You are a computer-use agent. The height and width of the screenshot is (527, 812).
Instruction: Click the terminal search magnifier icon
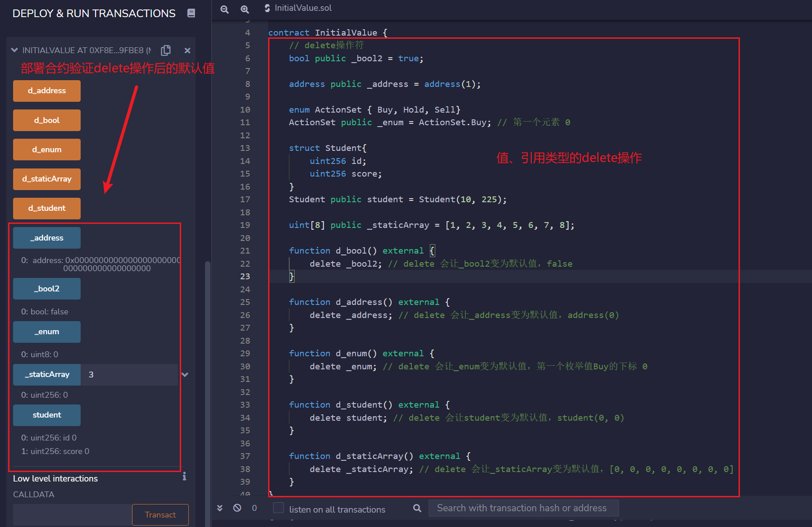pyautogui.click(x=417, y=508)
